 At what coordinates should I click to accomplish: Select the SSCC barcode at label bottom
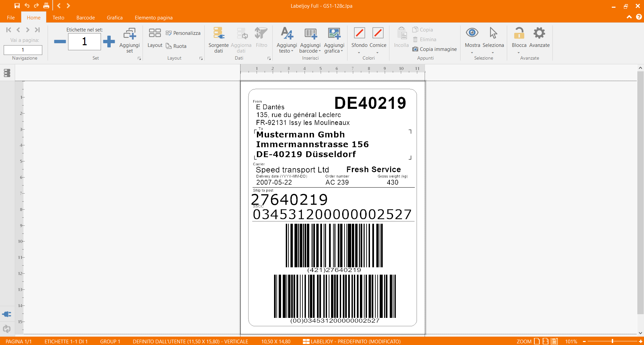click(x=335, y=299)
